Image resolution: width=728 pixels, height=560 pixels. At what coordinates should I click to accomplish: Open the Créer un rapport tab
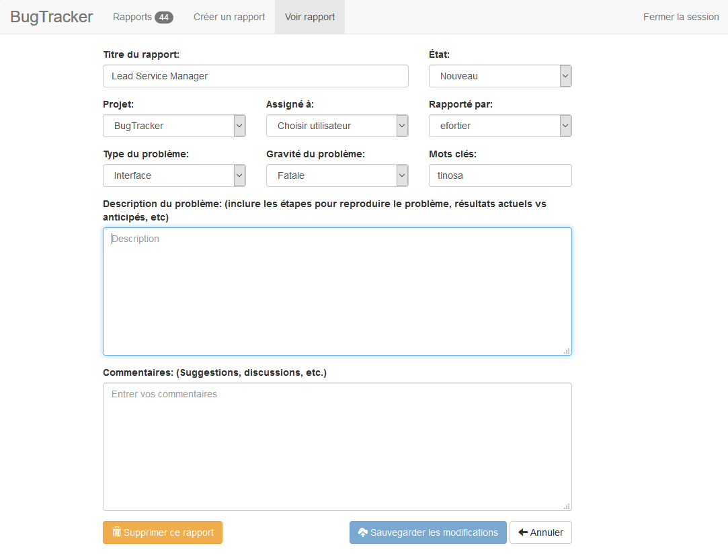click(x=229, y=17)
